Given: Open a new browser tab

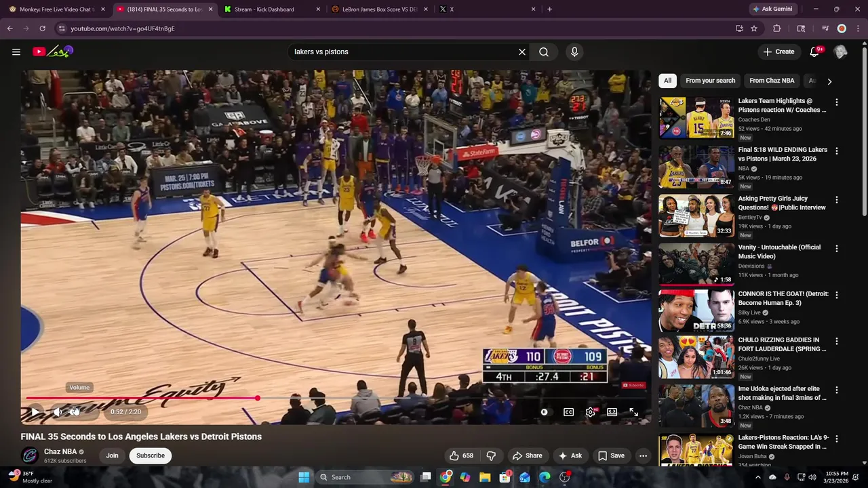Looking at the screenshot, I should [549, 9].
